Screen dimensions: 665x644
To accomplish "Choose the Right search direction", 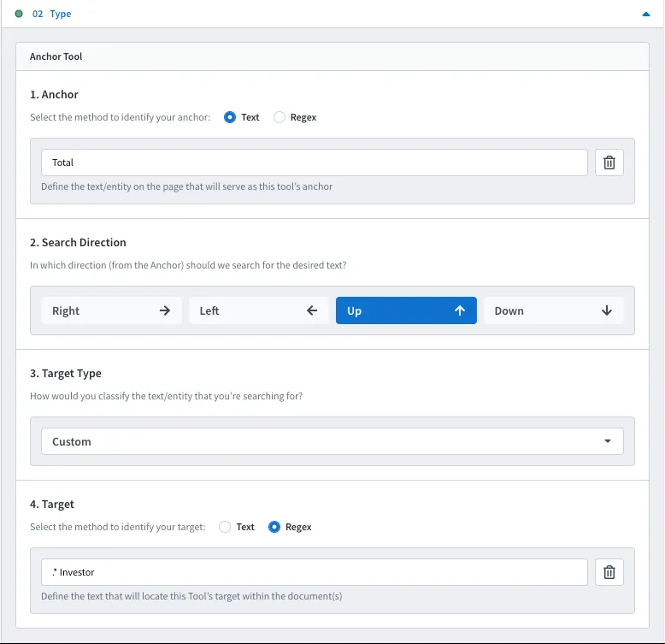I will (111, 310).
